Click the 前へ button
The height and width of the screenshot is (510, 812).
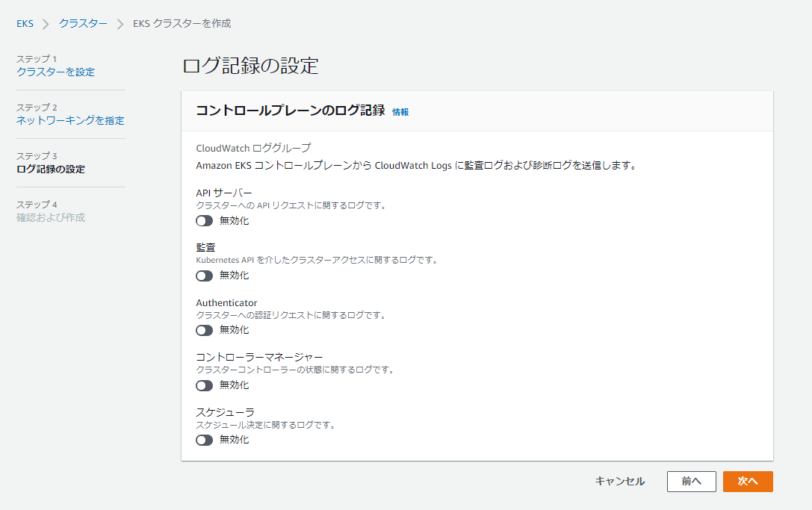(x=691, y=482)
